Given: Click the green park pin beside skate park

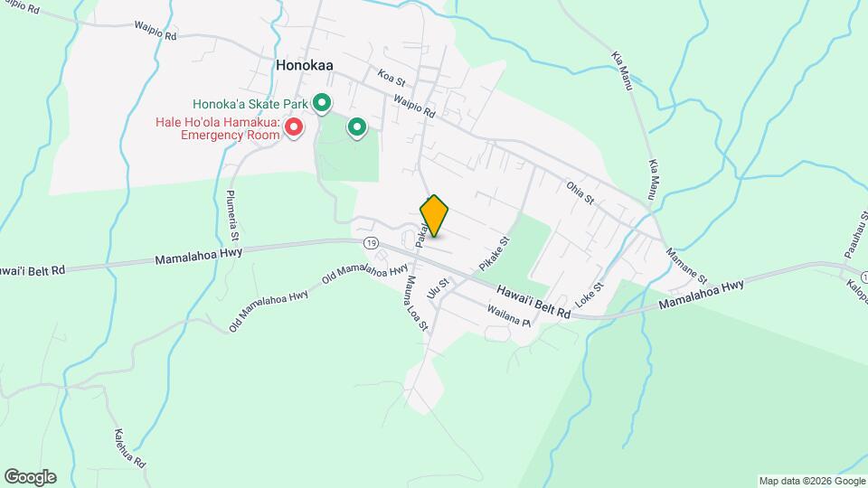Looking at the screenshot, I should pyautogui.click(x=357, y=127).
